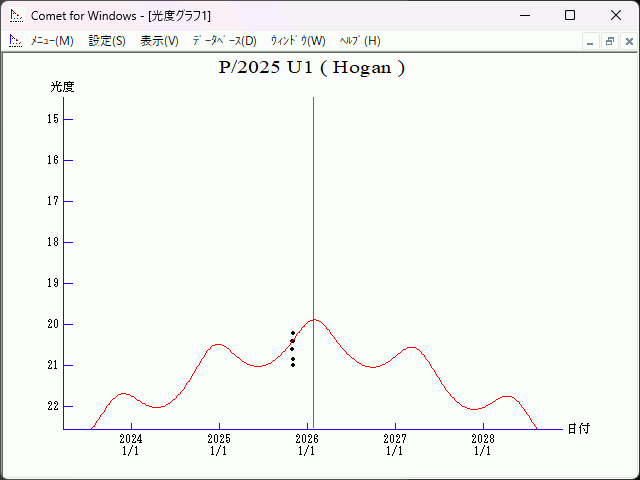
Task: Maximize the Comet for Windows main window
Action: (570, 16)
